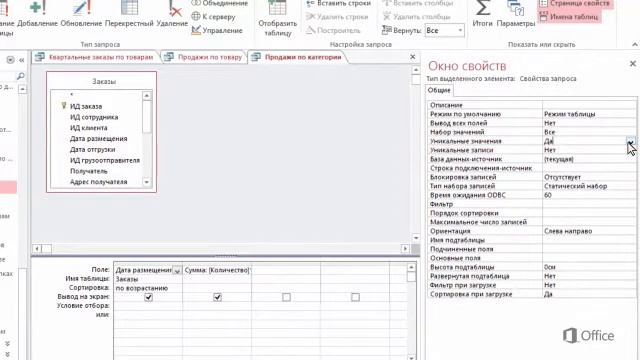This screenshot has height=360, width=640.
Task: Check Вывод на экран in third column
Action: 286,297
